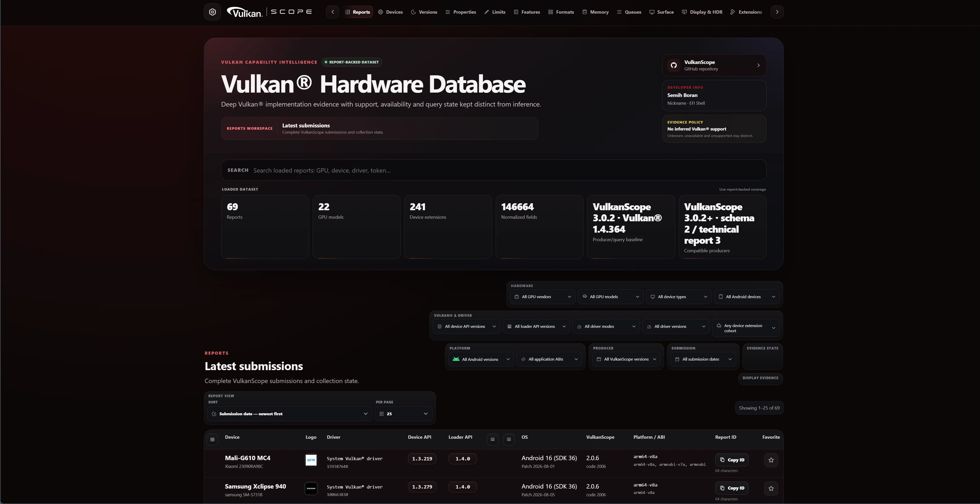Open the All Android versions dropdown
Viewport: 980px width, 504px height.
coord(481,359)
